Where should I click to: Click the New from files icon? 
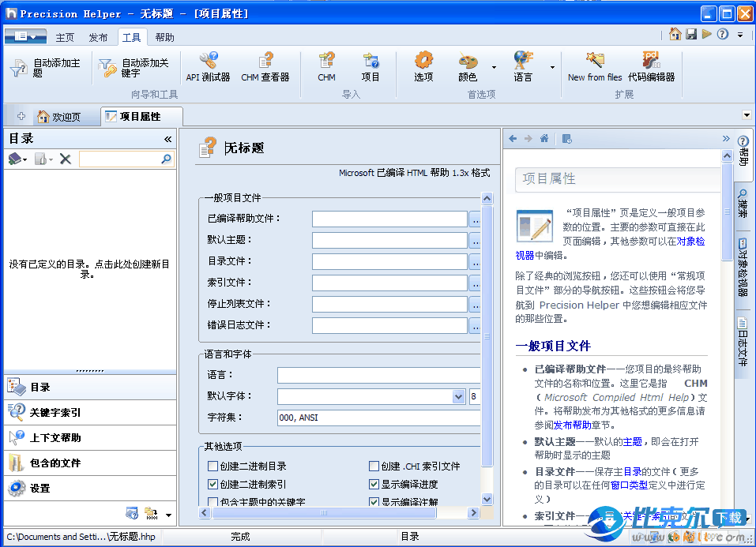pos(595,62)
